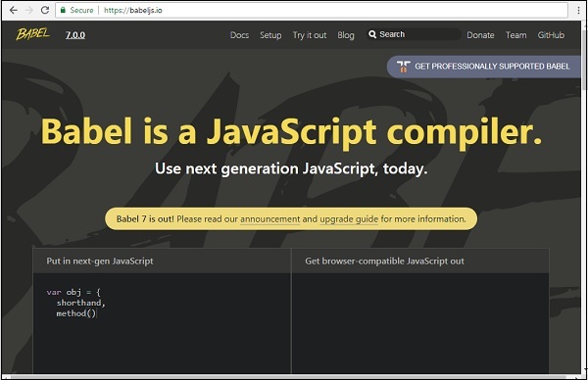
Task: Reload the page with refresh icon
Action: tap(45, 10)
